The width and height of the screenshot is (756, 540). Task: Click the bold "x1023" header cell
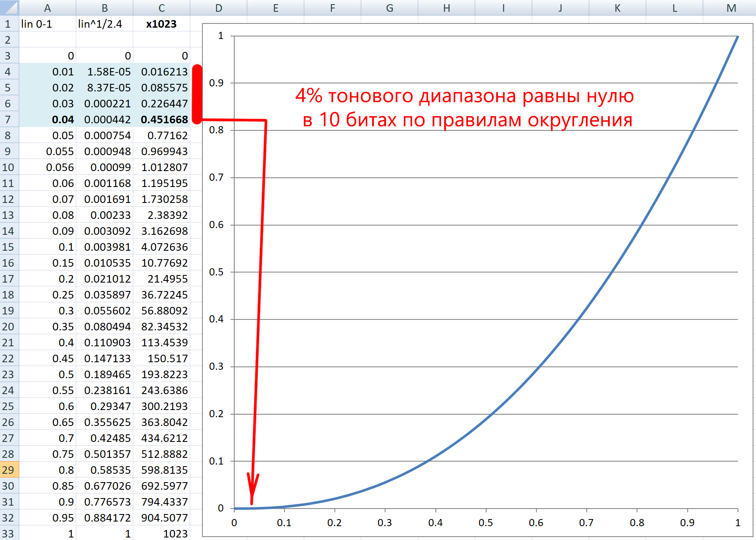161,24
